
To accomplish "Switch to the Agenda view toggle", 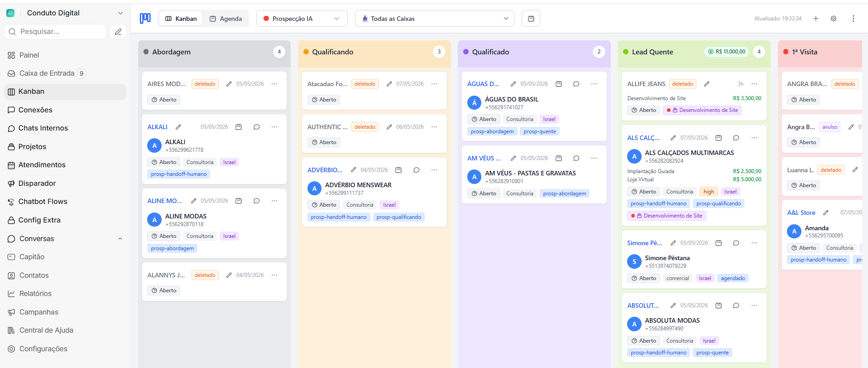I will (225, 19).
